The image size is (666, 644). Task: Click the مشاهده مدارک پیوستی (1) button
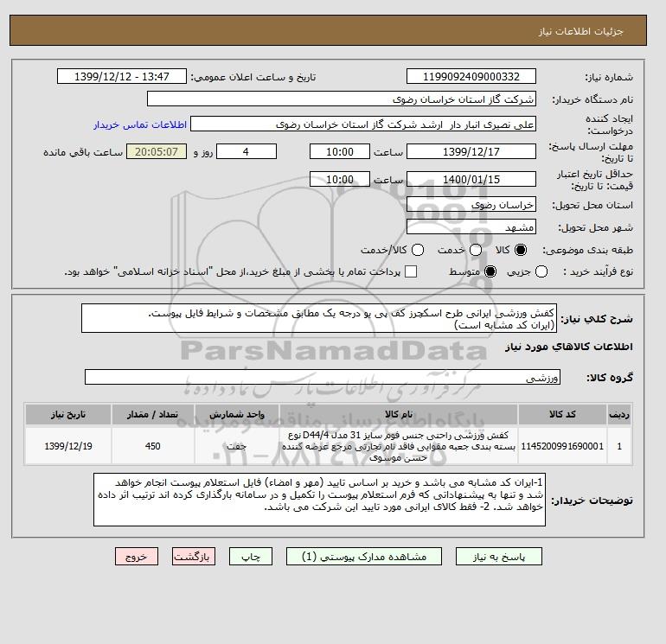tap(364, 557)
